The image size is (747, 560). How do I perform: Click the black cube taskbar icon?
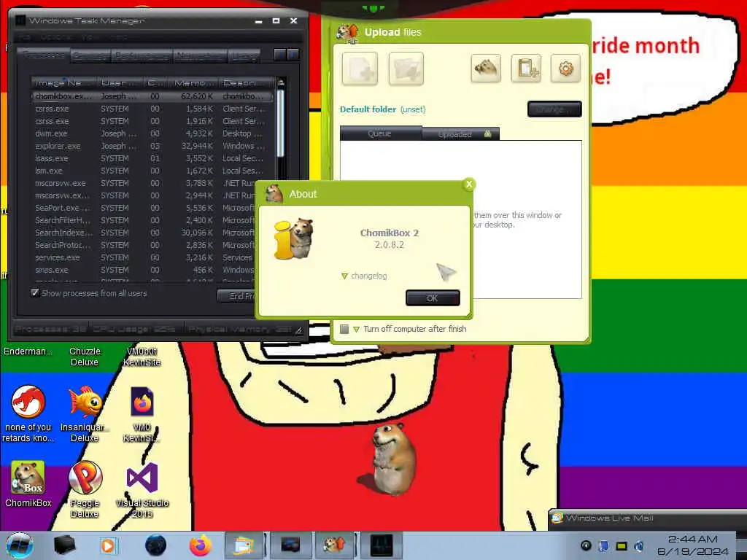tap(64, 545)
